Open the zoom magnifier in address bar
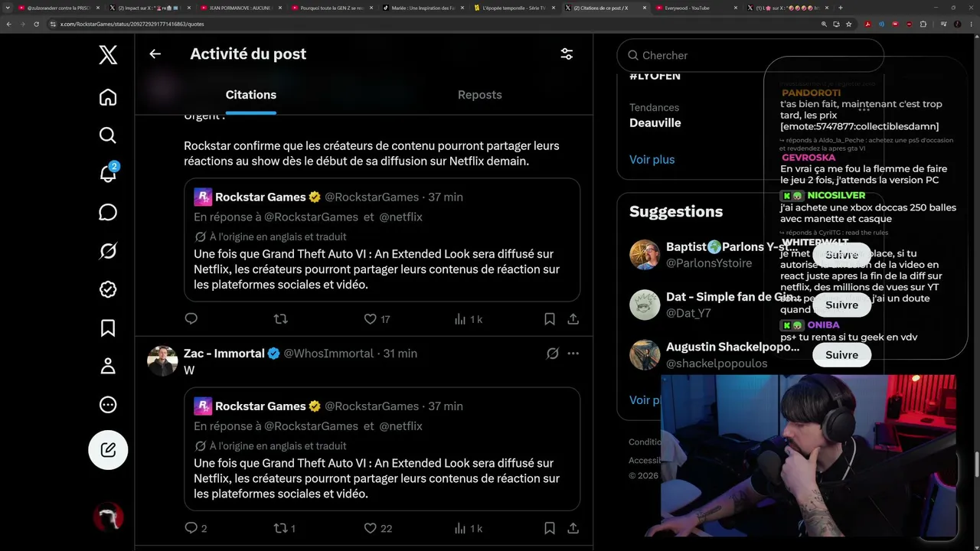Screen dimensions: 980x551 824,24
